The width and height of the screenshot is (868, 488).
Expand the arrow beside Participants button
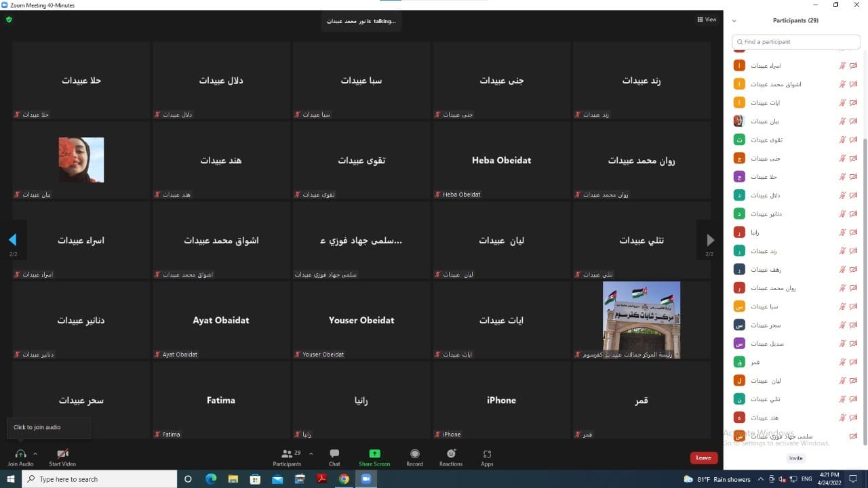311,453
